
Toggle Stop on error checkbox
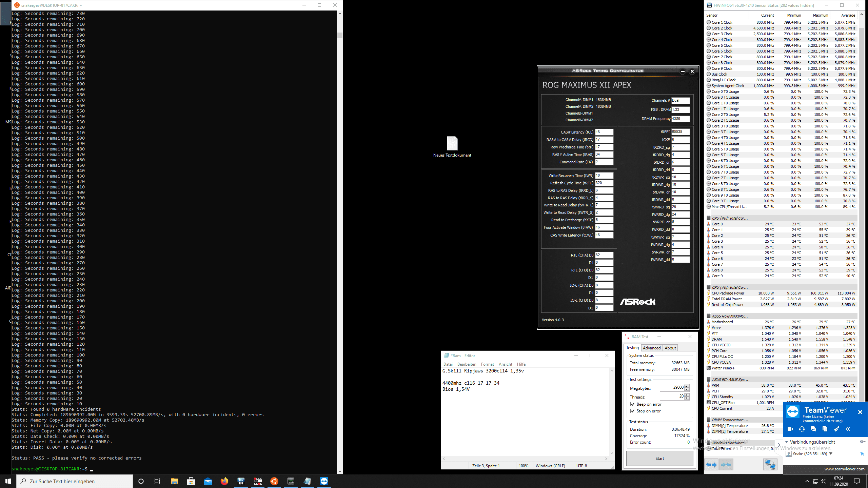633,411
